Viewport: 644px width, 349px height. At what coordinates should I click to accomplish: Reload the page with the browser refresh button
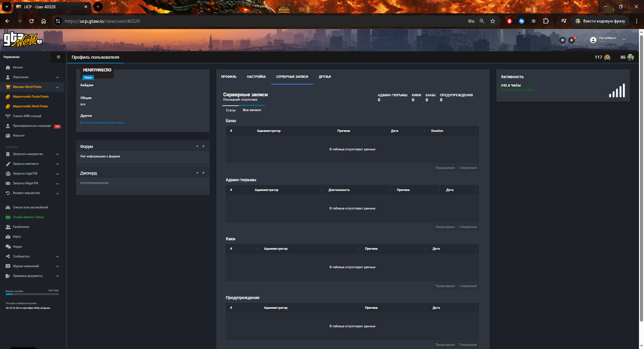pyautogui.click(x=32, y=21)
